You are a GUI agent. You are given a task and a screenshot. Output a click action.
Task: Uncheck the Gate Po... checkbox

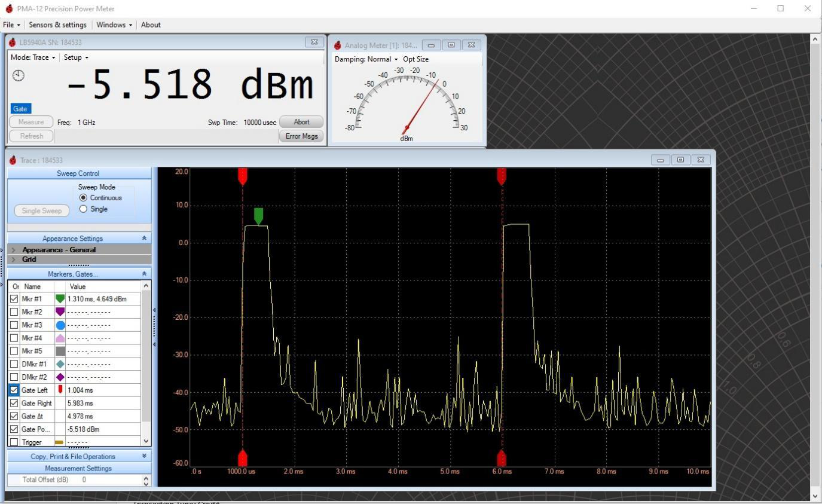(14, 429)
